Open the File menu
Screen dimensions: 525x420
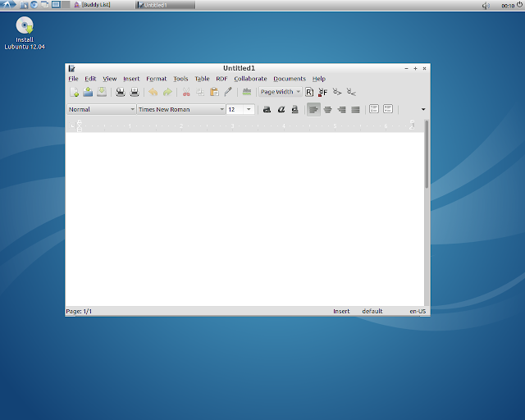[73, 79]
